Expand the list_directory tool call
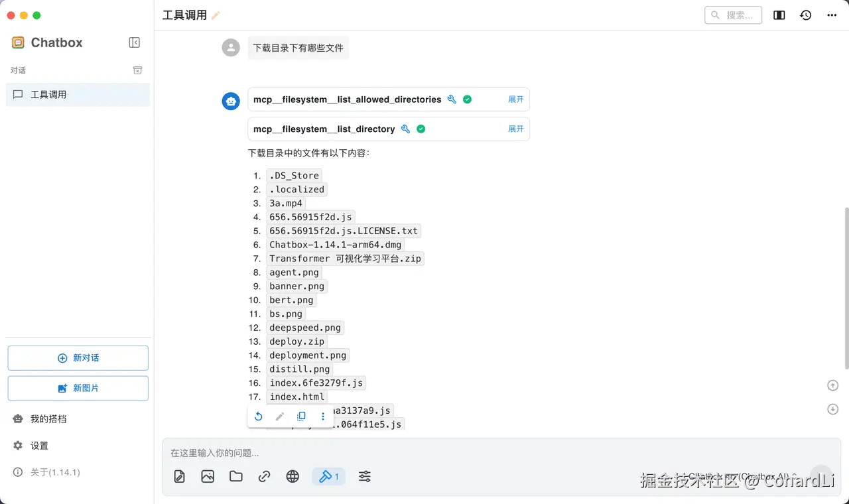849x504 pixels. click(516, 129)
